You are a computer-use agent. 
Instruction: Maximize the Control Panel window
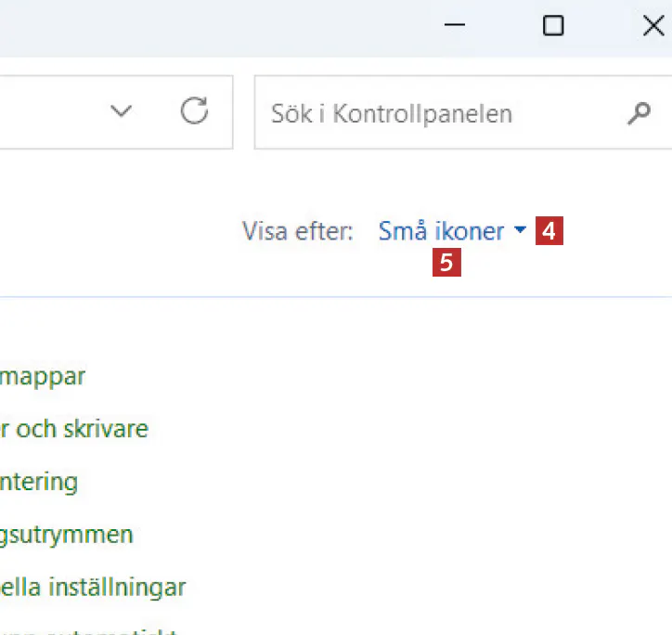point(553,26)
